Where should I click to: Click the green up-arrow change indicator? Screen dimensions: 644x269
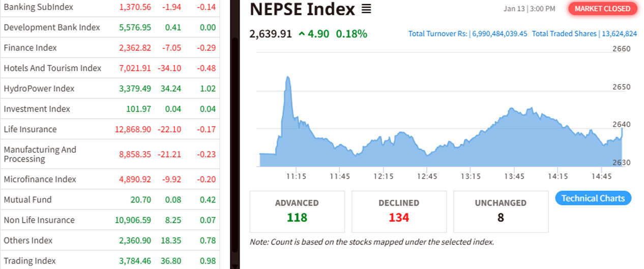[302, 34]
